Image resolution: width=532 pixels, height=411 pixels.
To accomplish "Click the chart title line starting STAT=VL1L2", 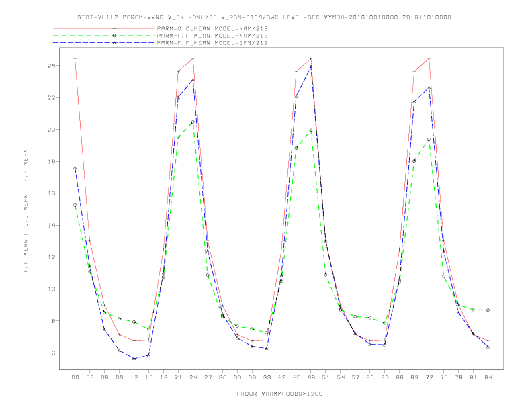I will click(x=264, y=17).
